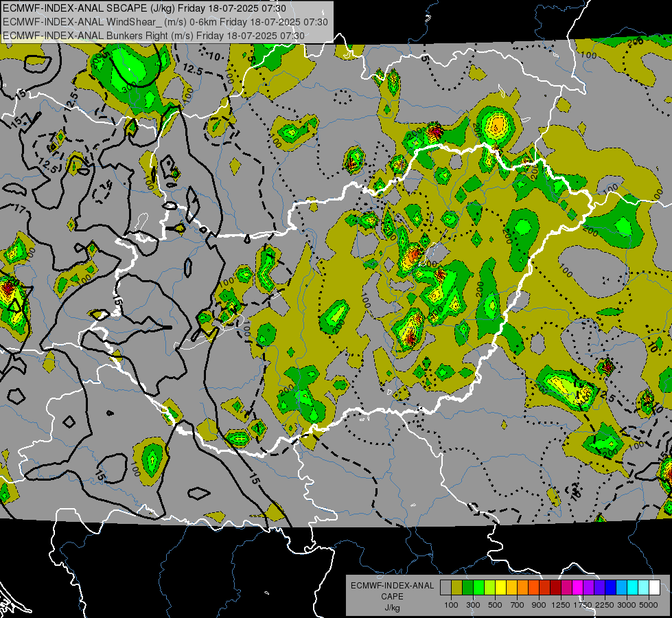Screen dimensions: 672x618
Task: Select the white legend swatch
Action: tap(654, 588)
